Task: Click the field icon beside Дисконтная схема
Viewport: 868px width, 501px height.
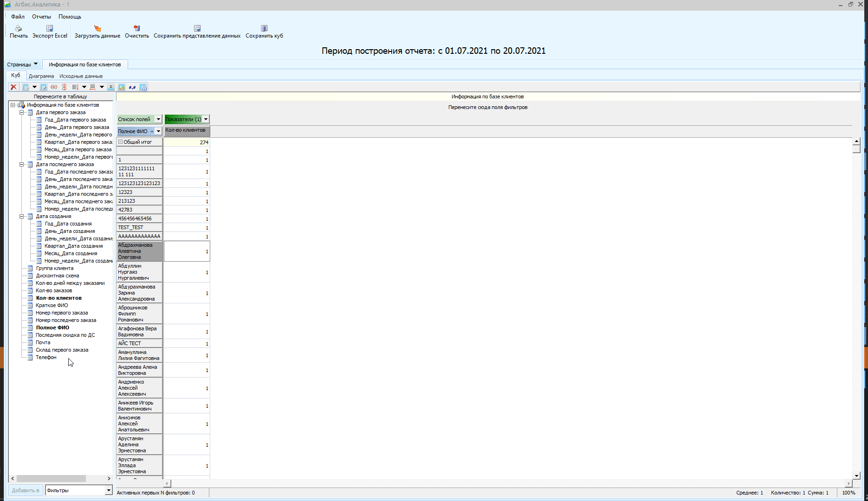Action: [x=30, y=276]
